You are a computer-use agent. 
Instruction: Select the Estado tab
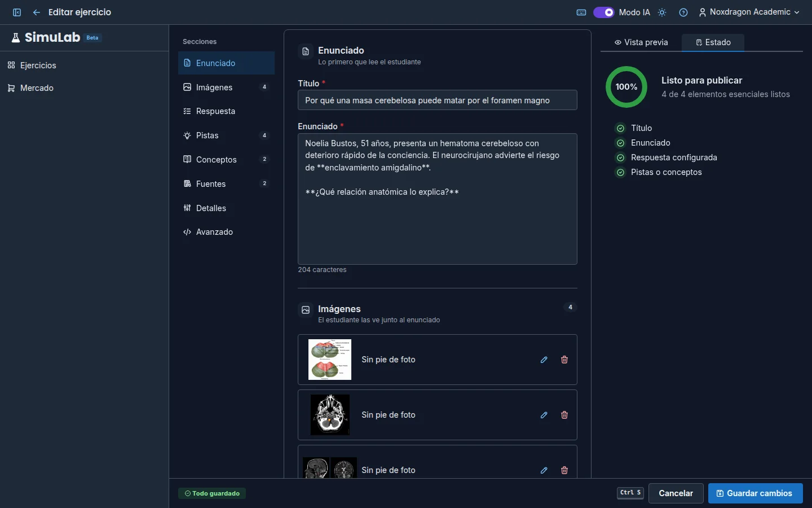pos(713,42)
